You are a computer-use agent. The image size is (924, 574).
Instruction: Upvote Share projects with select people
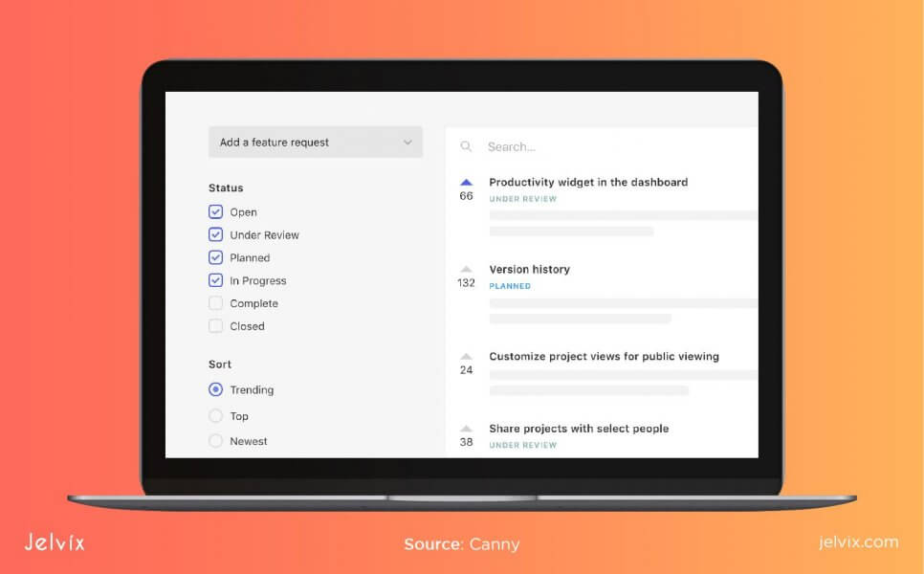point(466,429)
